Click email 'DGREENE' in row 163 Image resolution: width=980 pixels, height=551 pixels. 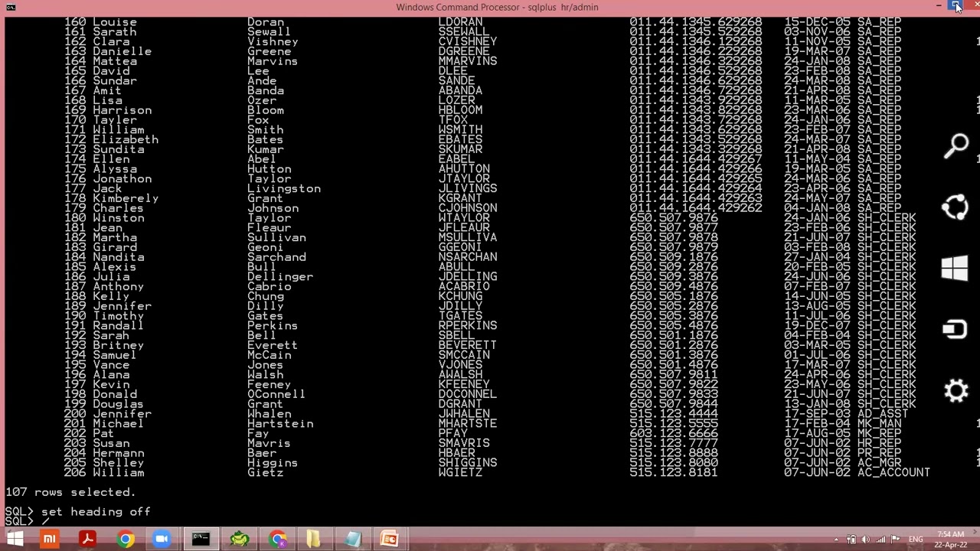(464, 51)
